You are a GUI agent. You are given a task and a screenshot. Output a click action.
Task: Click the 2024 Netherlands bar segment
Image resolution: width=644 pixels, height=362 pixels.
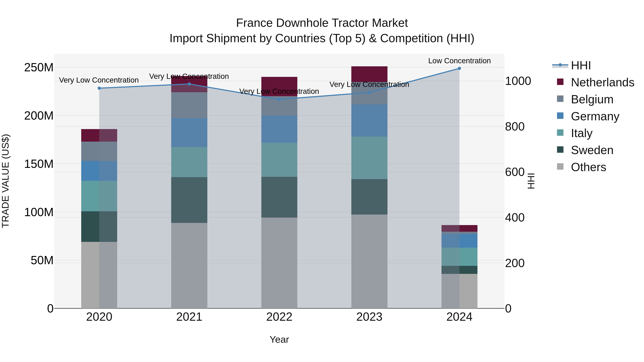(460, 228)
